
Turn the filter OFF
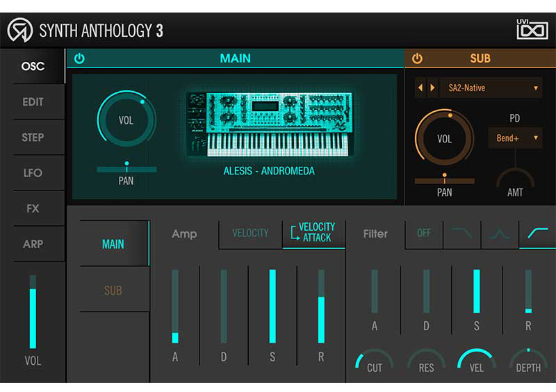pyautogui.click(x=424, y=233)
